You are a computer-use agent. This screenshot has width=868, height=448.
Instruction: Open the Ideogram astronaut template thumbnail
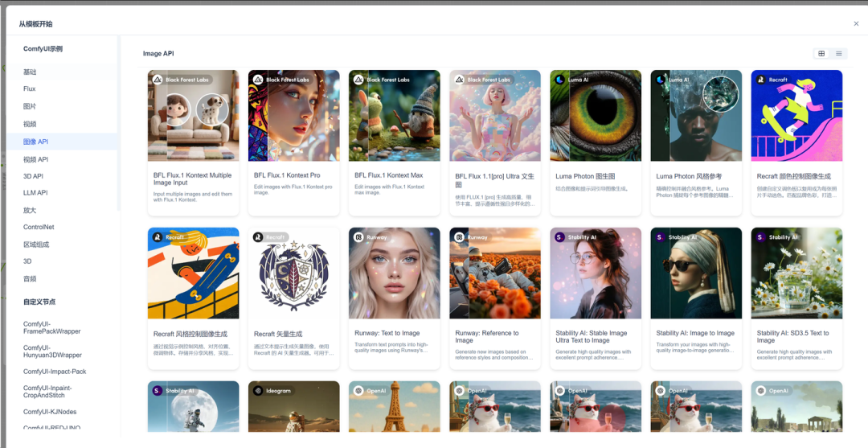click(294, 406)
